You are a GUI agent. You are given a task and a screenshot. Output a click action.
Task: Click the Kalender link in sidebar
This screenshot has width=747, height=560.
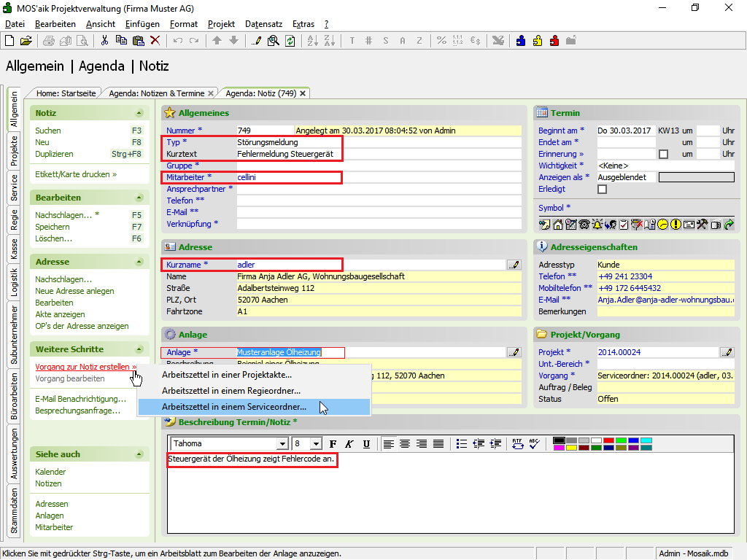click(50, 472)
